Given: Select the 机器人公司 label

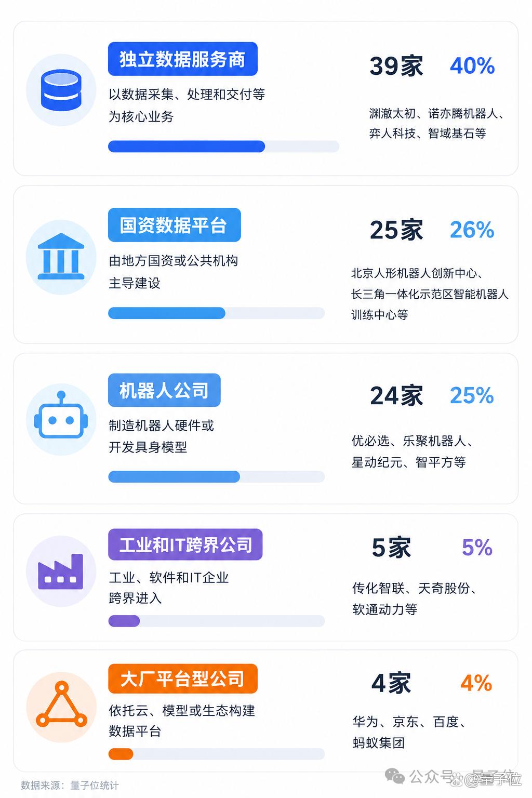Looking at the screenshot, I should click(164, 390).
